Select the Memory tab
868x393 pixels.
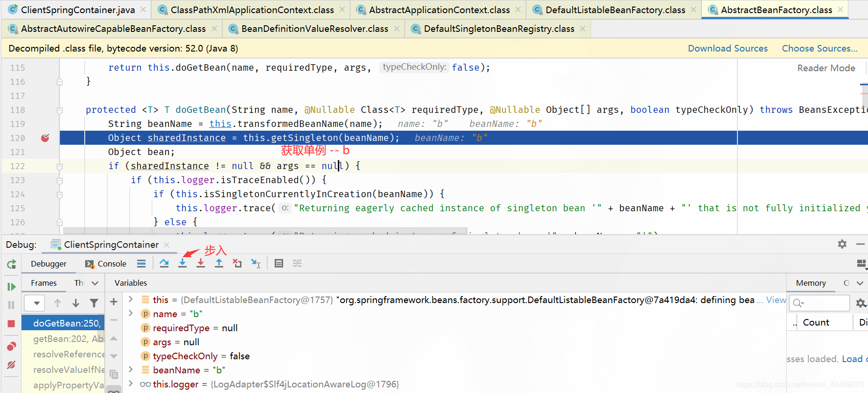coord(810,283)
